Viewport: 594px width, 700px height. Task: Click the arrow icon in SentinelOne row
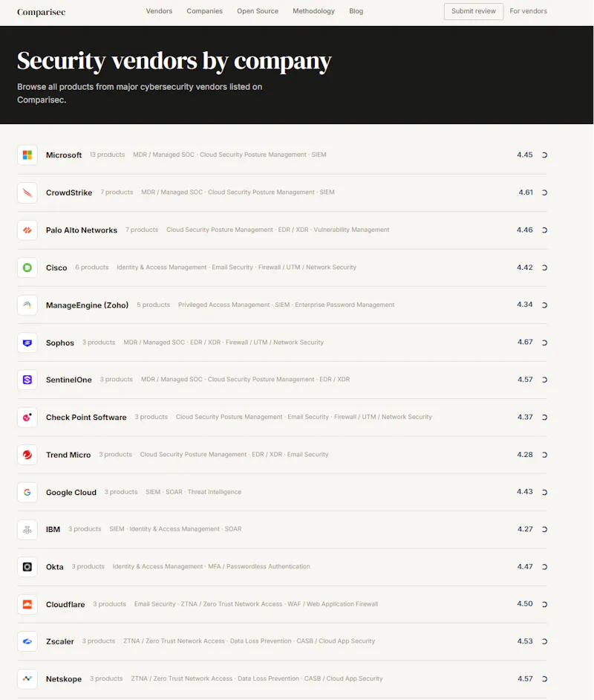[x=544, y=380]
